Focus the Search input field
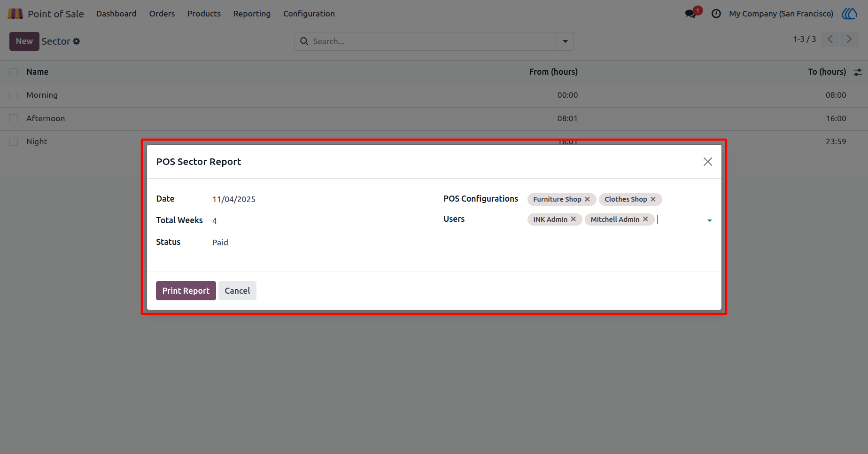The image size is (868, 454). click(x=434, y=41)
